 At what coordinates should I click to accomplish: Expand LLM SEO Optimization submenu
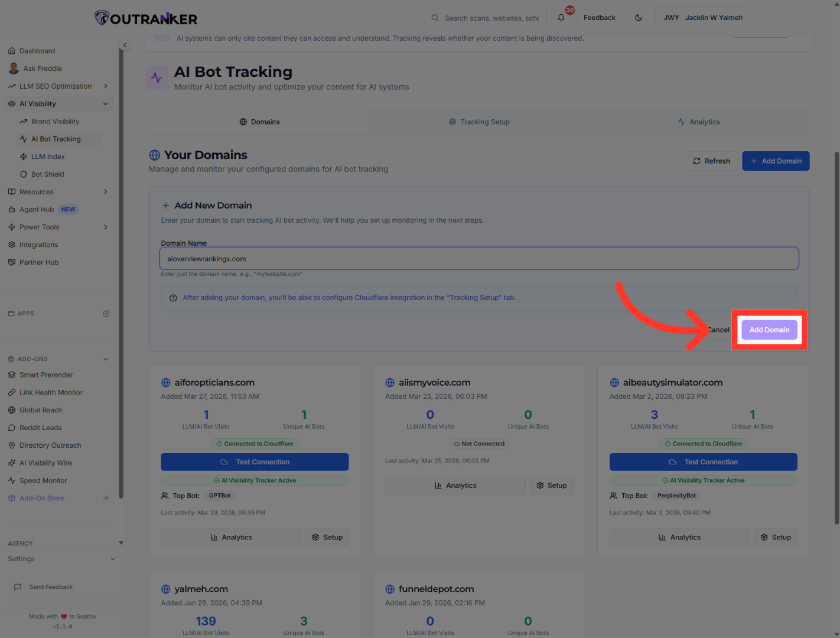point(106,86)
